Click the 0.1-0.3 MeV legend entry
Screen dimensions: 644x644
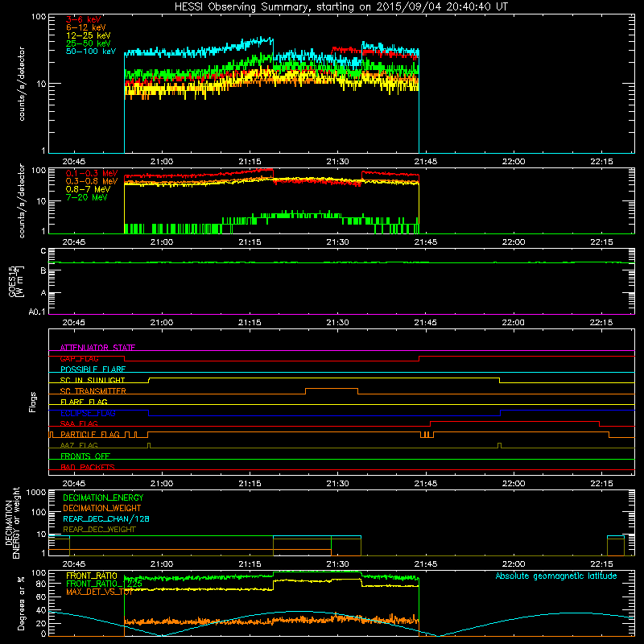click(x=92, y=173)
